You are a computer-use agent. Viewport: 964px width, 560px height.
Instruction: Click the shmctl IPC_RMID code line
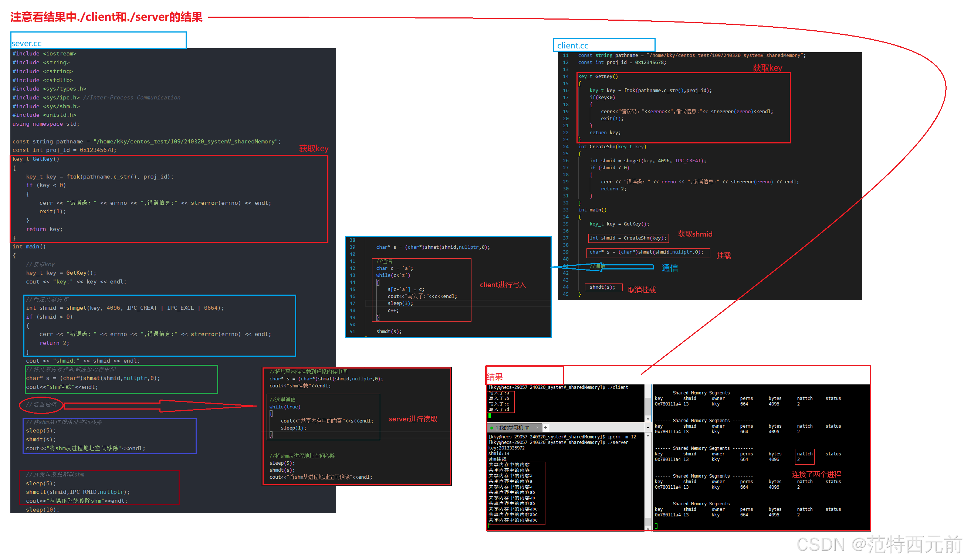(78, 492)
